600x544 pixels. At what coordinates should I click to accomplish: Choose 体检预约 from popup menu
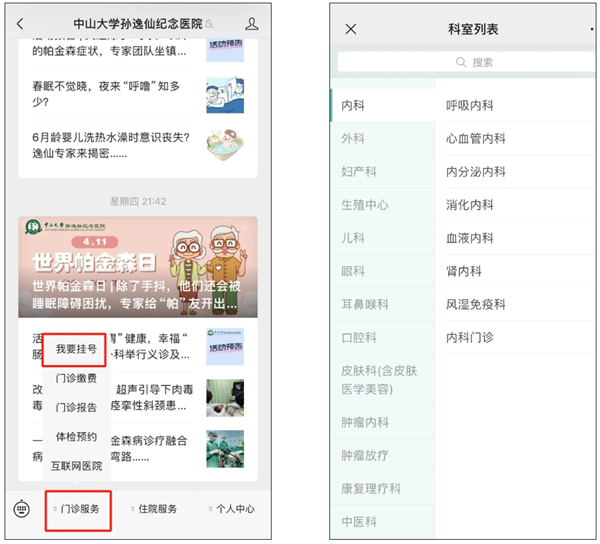[x=76, y=436]
